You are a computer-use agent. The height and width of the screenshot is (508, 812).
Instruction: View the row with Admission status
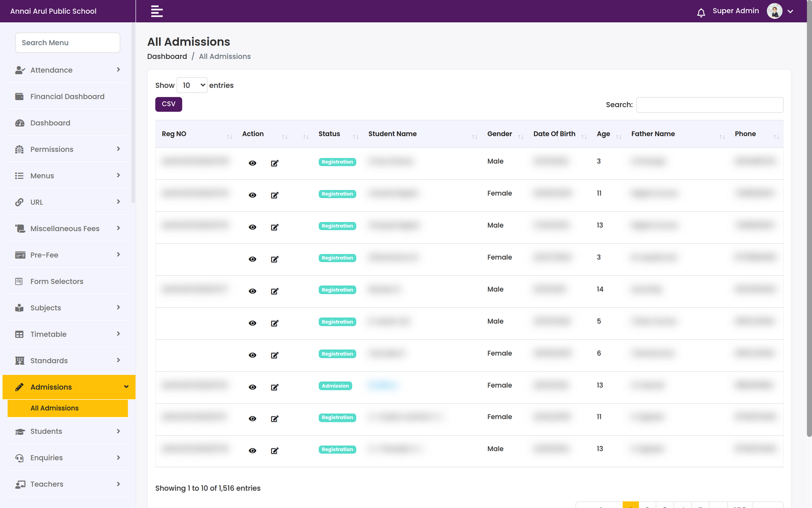pos(252,387)
